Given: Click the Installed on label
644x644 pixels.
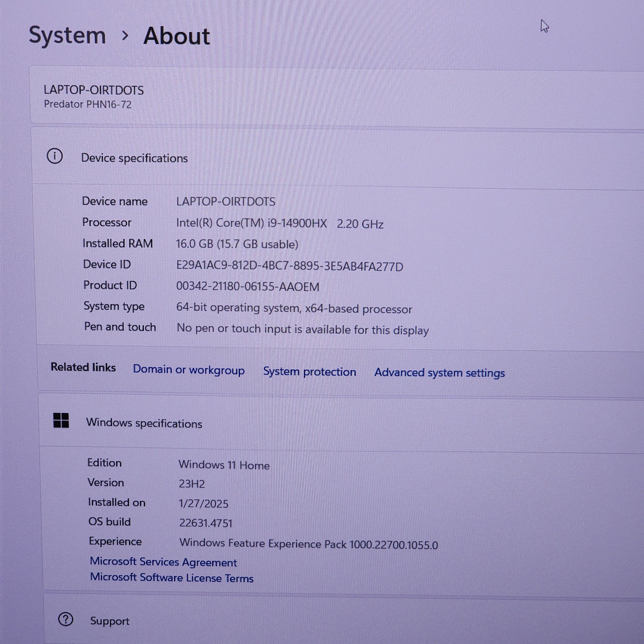Looking at the screenshot, I should tap(117, 502).
